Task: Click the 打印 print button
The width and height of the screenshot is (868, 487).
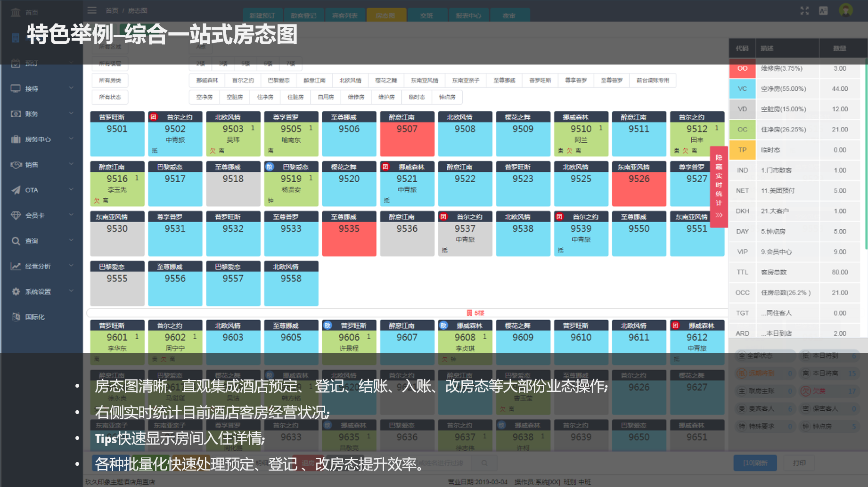Action: (800, 463)
